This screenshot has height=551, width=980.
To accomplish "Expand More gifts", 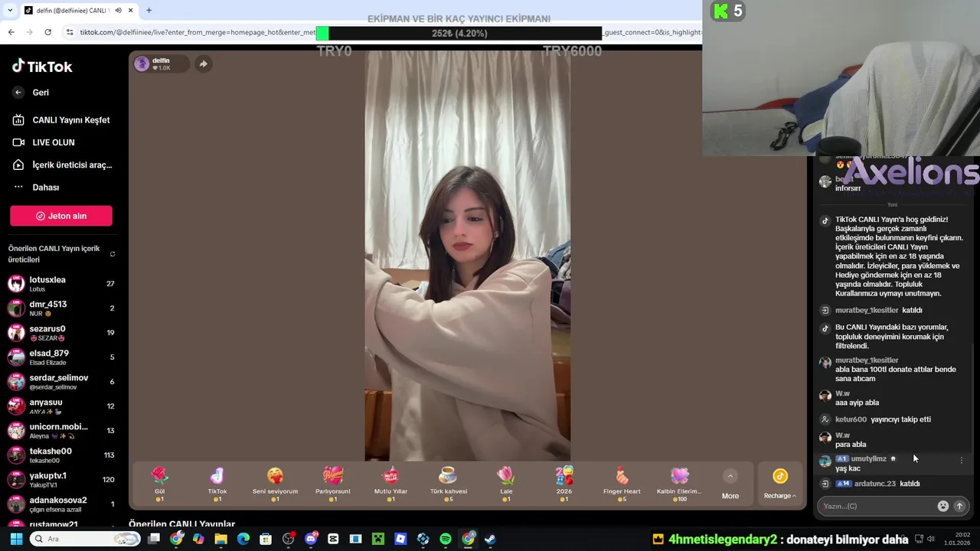I will click(730, 484).
